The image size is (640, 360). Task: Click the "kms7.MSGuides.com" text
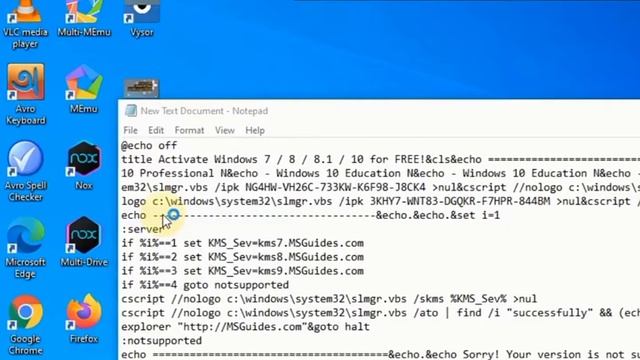click(x=310, y=243)
